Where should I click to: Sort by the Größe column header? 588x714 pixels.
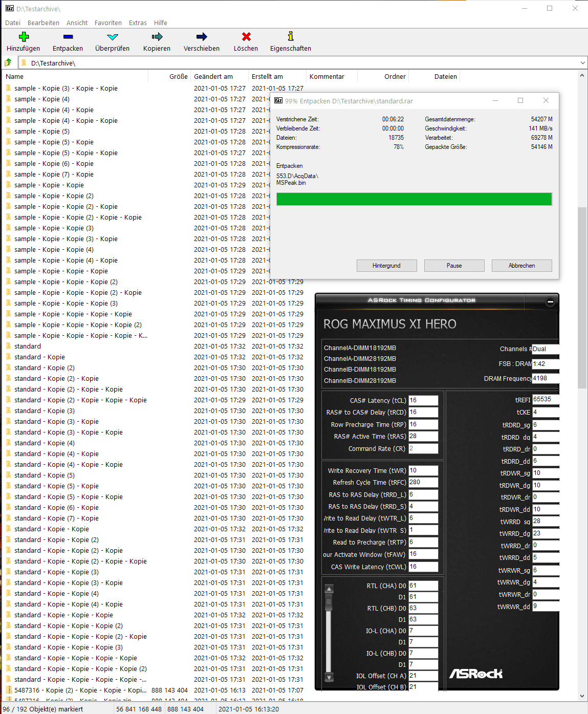pyautogui.click(x=169, y=76)
